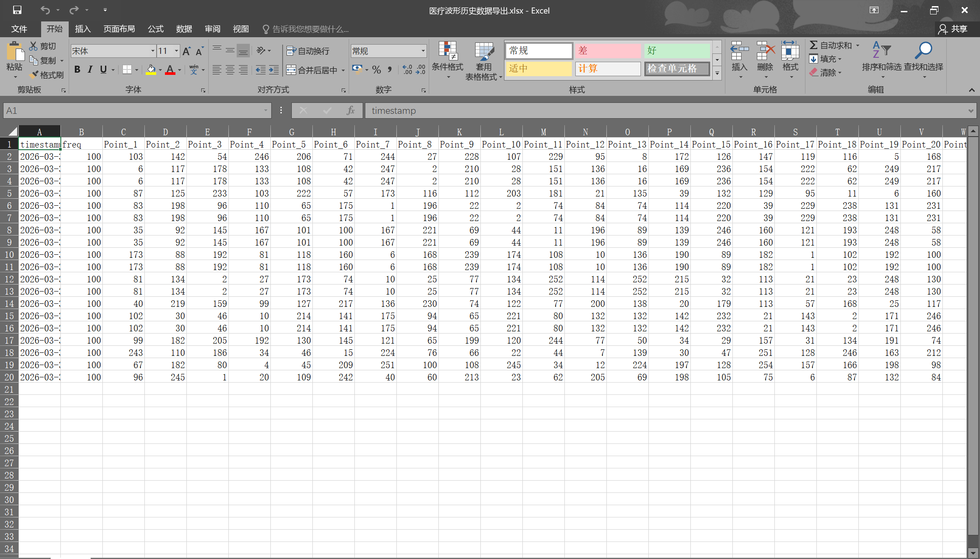The image size is (980, 559).
Task: Increase indent of cell contents
Action: tap(274, 70)
